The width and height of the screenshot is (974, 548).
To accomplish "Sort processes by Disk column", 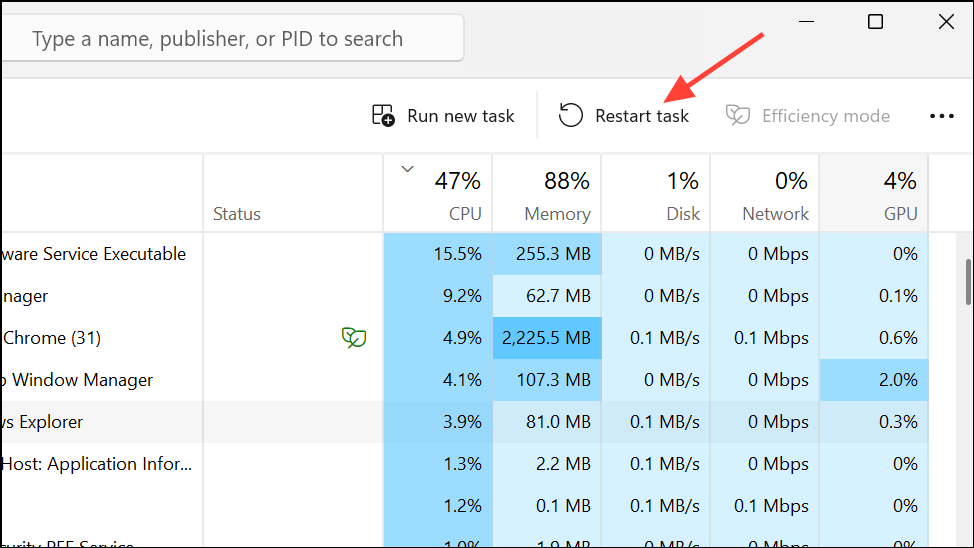I will coord(665,195).
